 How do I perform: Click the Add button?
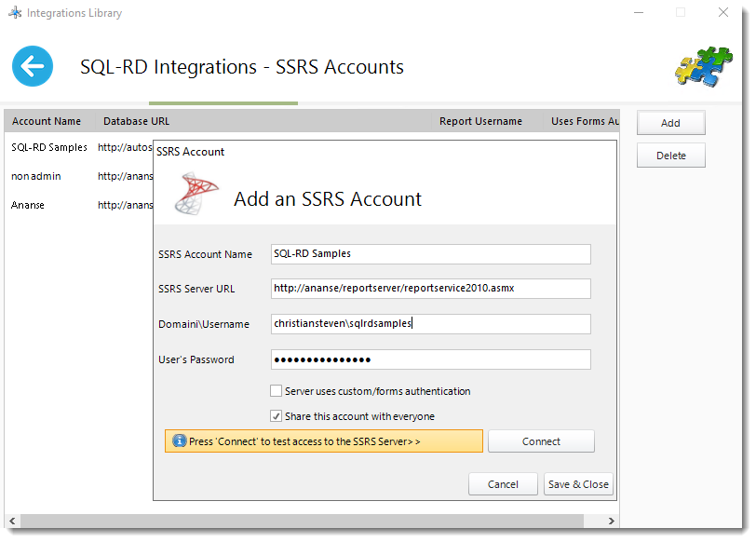[670, 123]
